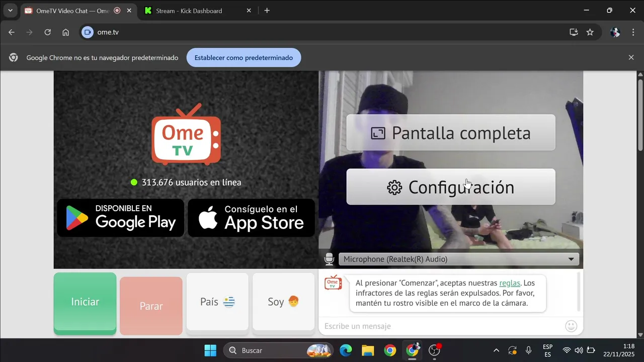Click the taskbar Buscar search box
Viewport: 644px width, 362px height.
(278, 350)
